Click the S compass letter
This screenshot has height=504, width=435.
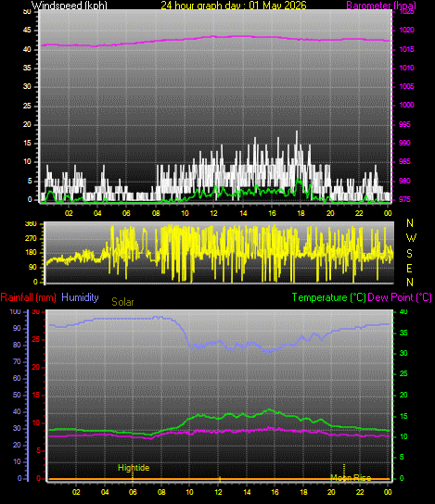pos(409,254)
